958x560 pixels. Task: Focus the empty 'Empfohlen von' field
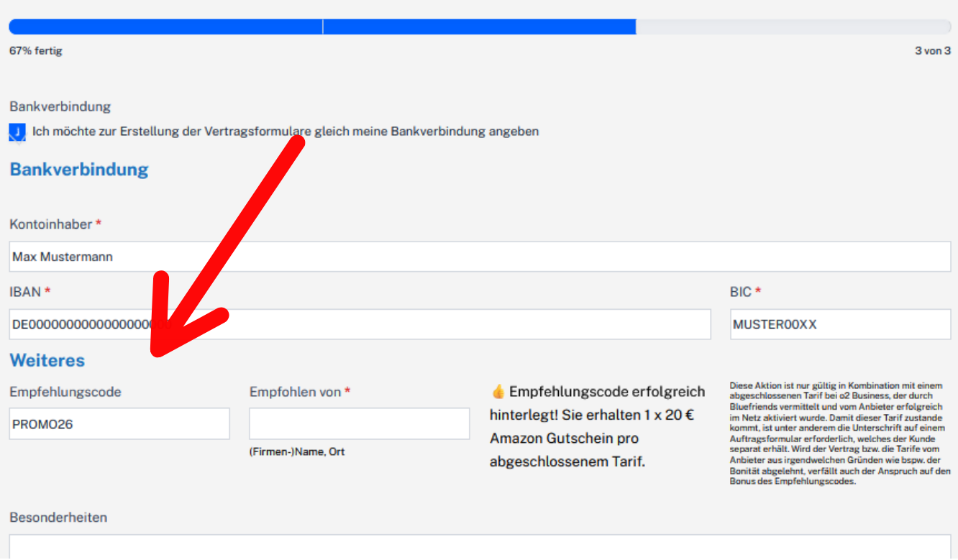[359, 424]
